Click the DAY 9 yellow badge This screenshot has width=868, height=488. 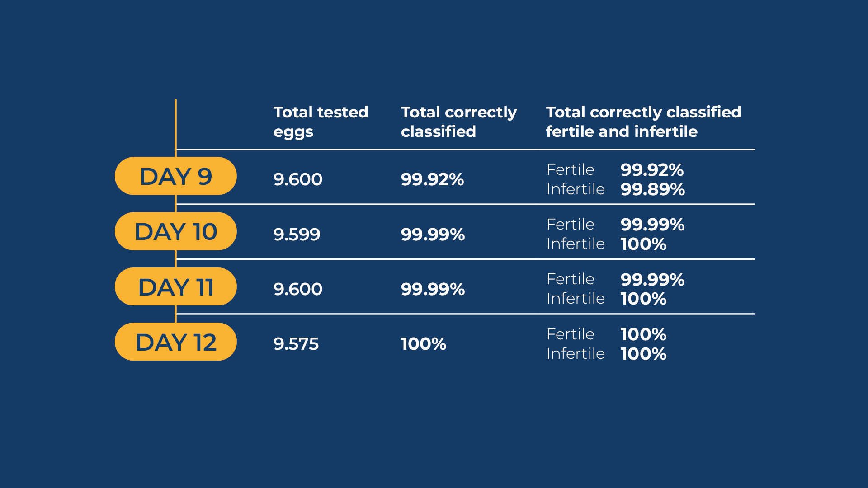coord(175,176)
